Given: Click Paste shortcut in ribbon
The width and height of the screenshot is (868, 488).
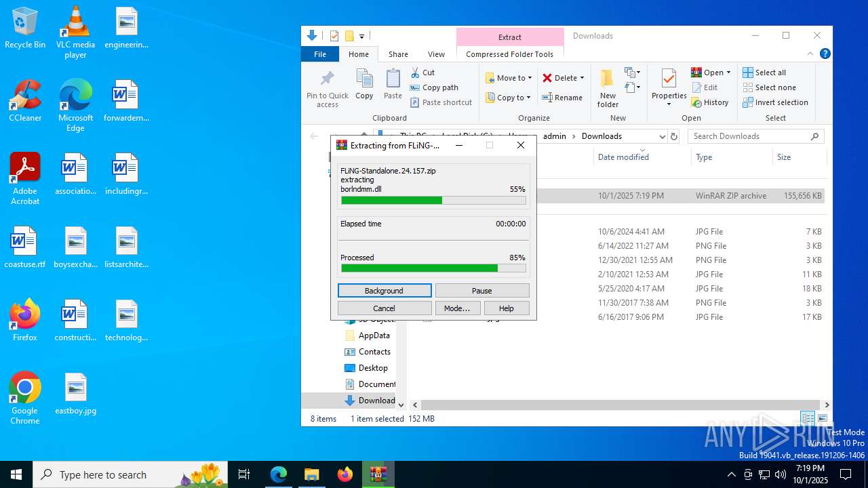Looking at the screenshot, I should [441, 102].
